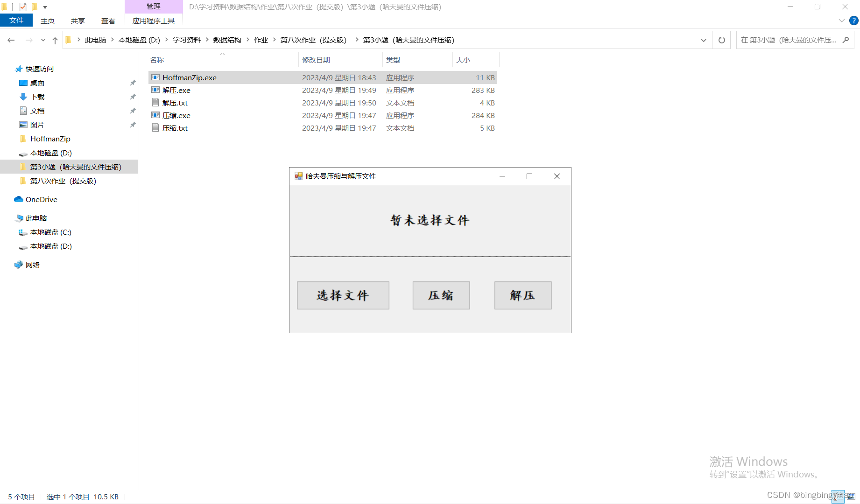
Task: Click the 解压 button in dialog
Action: point(523,295)
